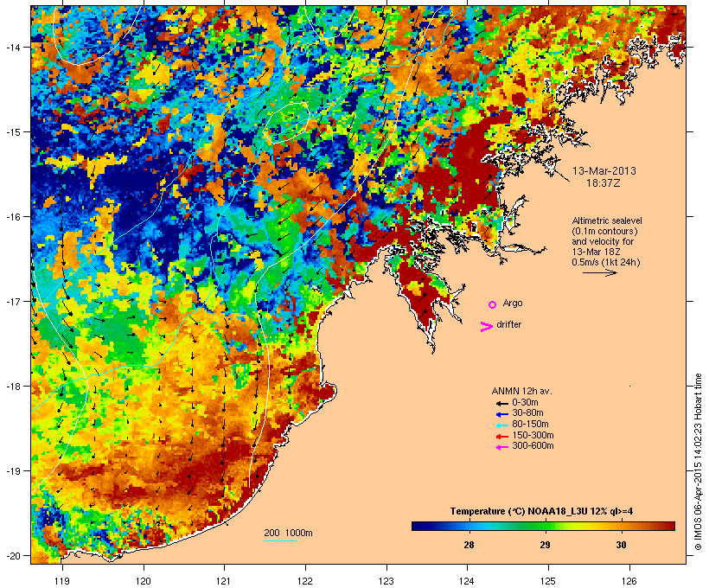Click the '29' color bar tick label

tap(545, 545)
